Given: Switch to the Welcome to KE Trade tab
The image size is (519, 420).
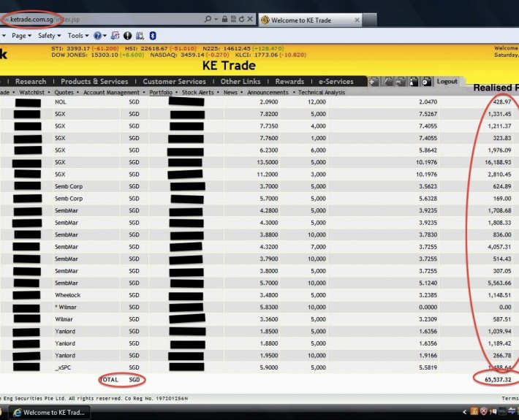Looking at the screenshot, I should point(296,20).
